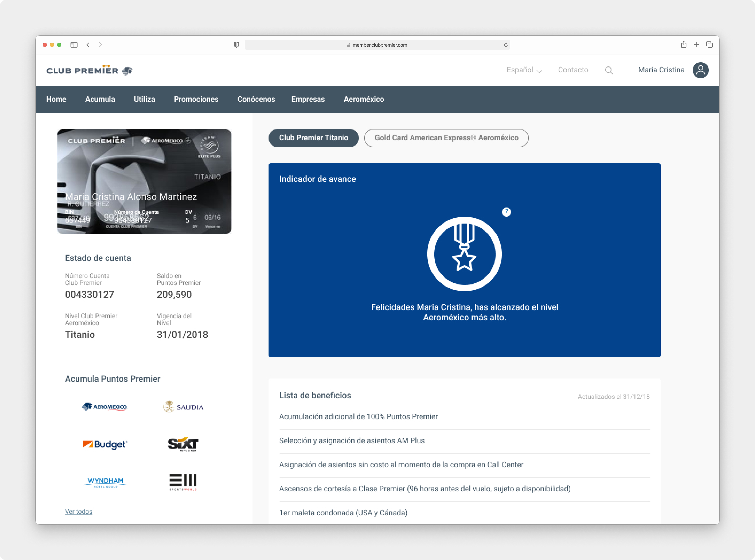Click the Titanio membership card image

pos(144,181)
